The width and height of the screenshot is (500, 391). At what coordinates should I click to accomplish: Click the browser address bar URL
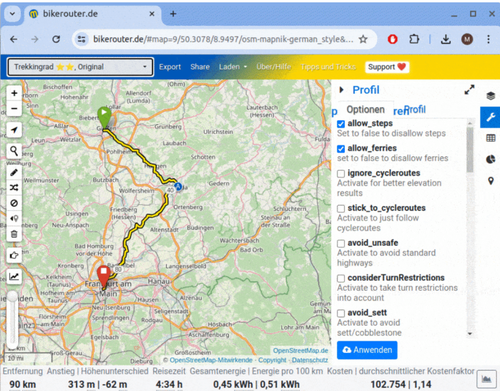coord(223,39)
